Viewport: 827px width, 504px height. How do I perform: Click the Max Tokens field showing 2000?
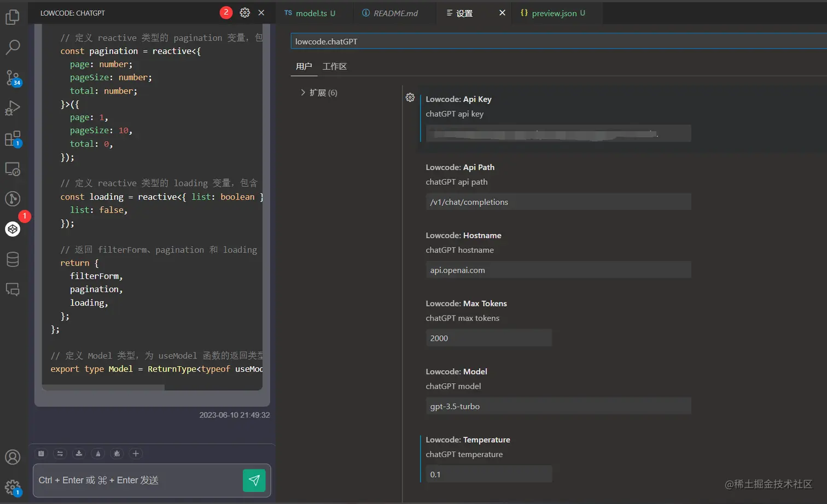[489, 338]
